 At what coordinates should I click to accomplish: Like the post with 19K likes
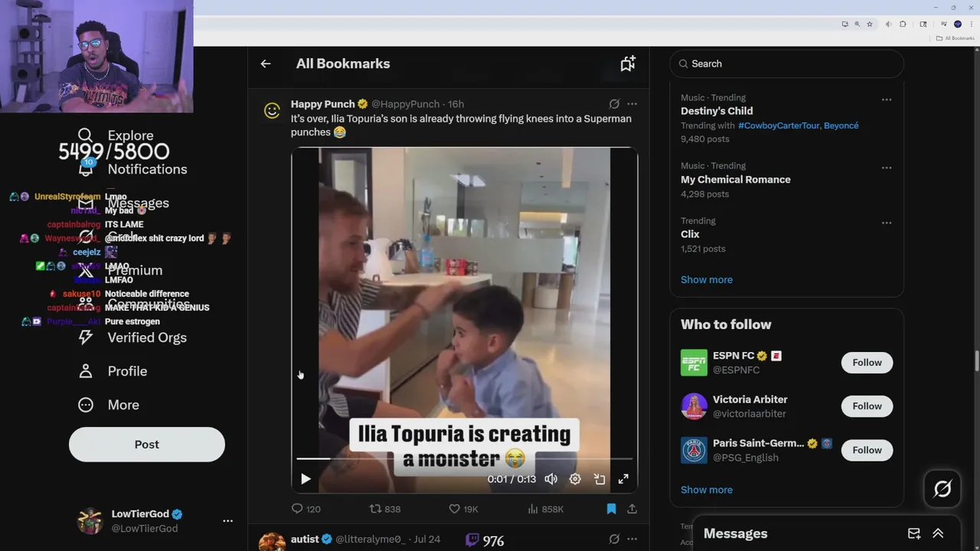(x=463, y=509)
